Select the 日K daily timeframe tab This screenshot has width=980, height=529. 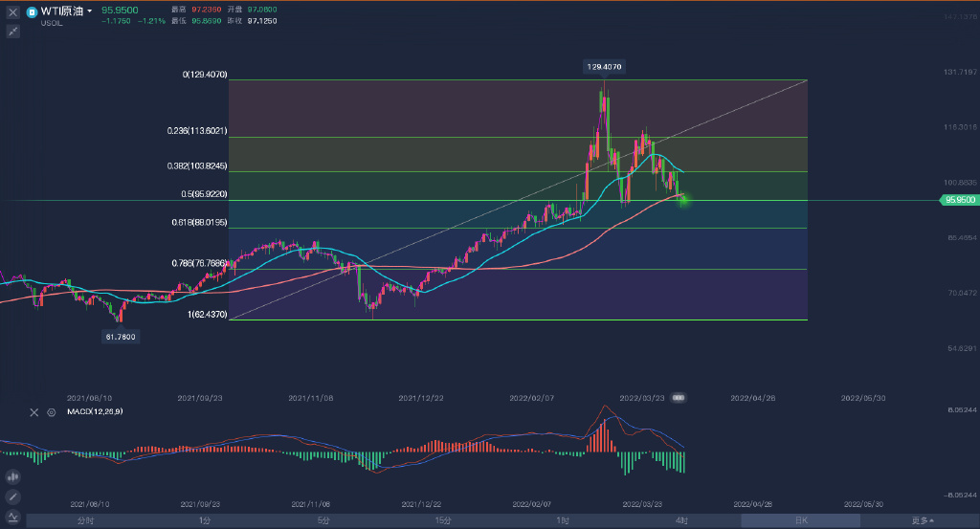pos(801,520)
